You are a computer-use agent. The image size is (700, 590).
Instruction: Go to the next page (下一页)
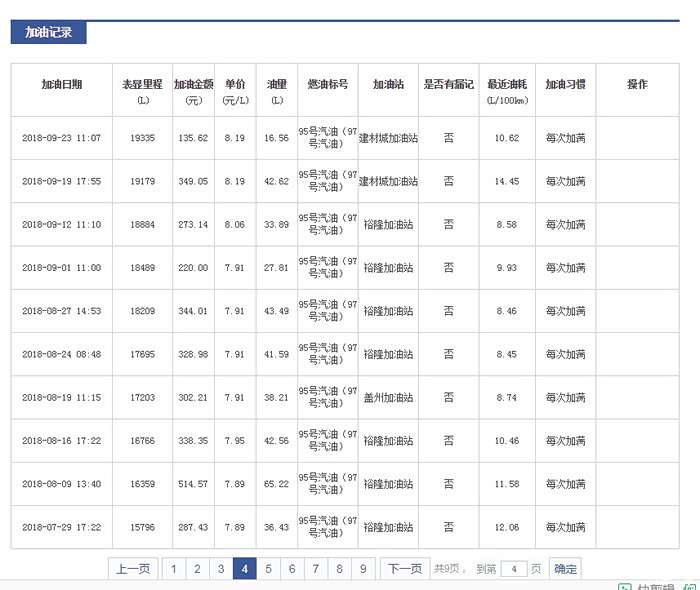(x=404, y=569)
